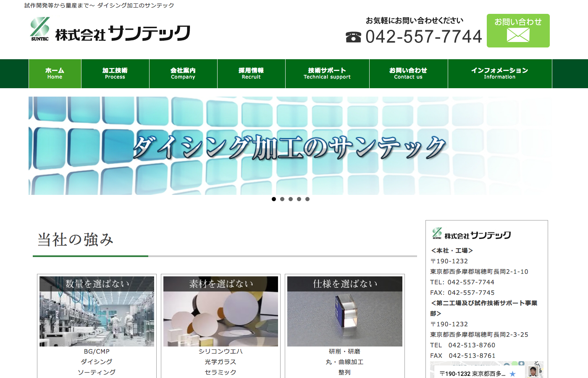Viewport: 588px width, 378px height.
Task: Click the ダイシング加工のサンテック hero banner
Action: tap(290, 146)
